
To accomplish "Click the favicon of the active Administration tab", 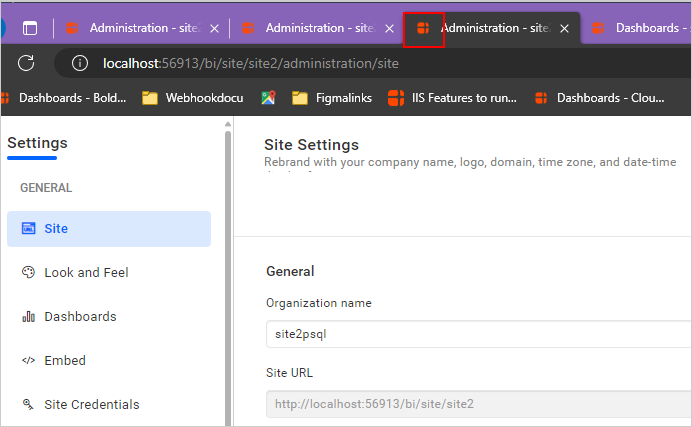I will coord(423,29).
